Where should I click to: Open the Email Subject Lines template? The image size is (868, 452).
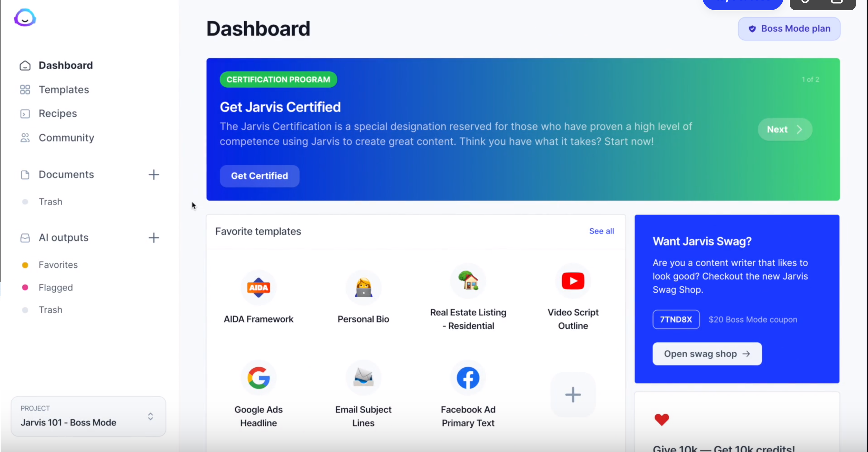(363, 395)
